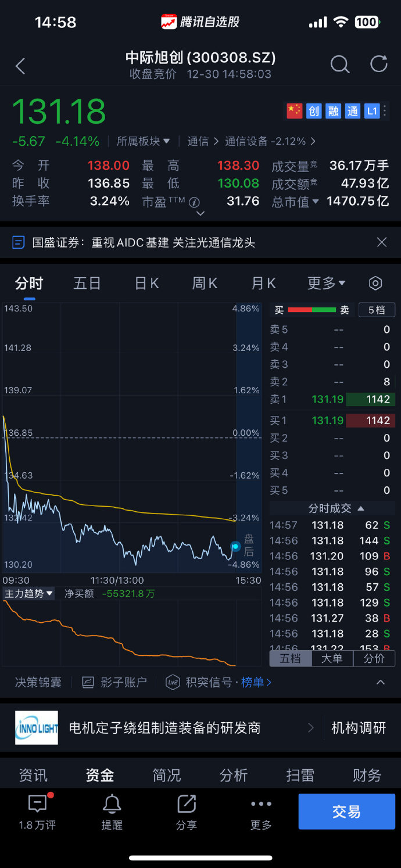The image size is (401, 868).
Task: Collapse the 分时成交 list arrow
Action: 361,508
